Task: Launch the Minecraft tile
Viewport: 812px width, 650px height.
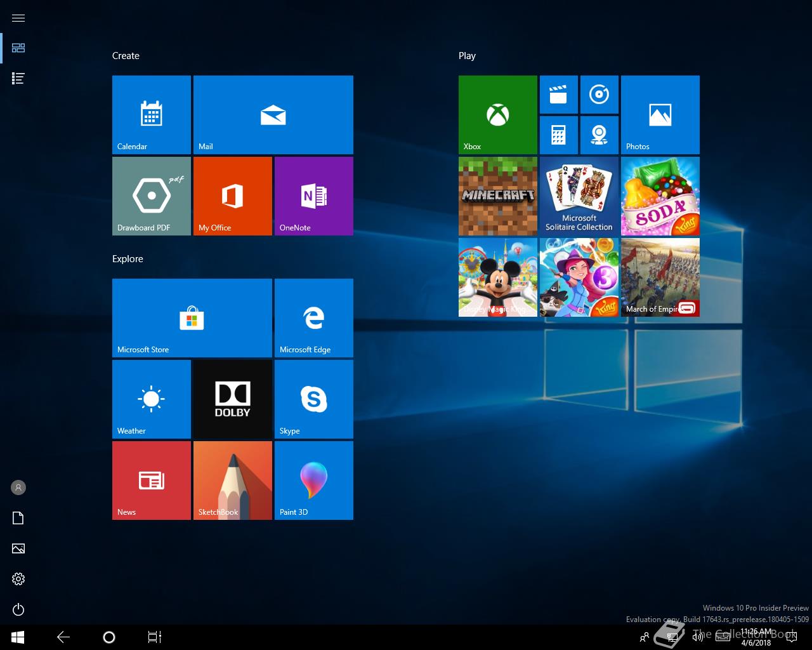Action: pos(498,196)
